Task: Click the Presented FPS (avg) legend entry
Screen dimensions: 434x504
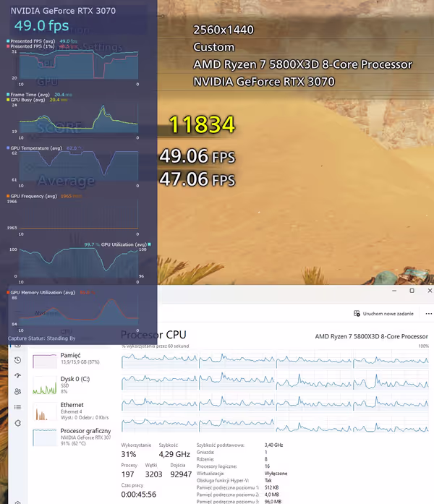Action: [x=42, y=41]
